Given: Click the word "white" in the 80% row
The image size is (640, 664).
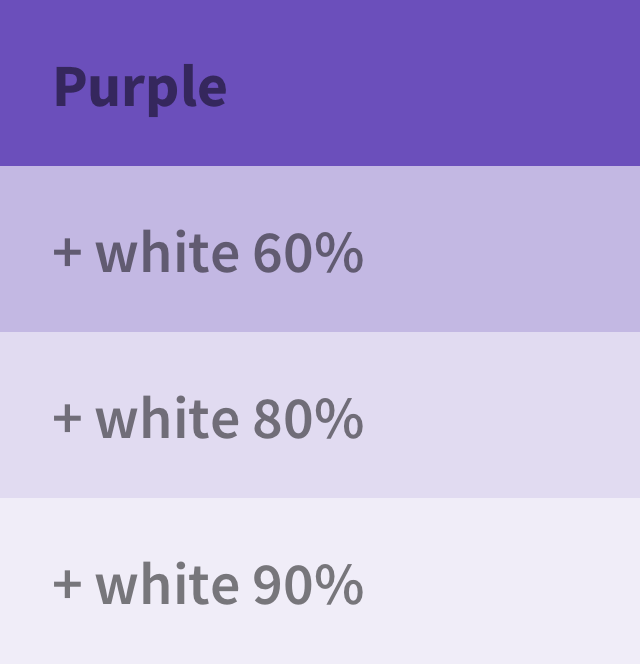Looking at the screenshot, I should click(x=167, y=418).
